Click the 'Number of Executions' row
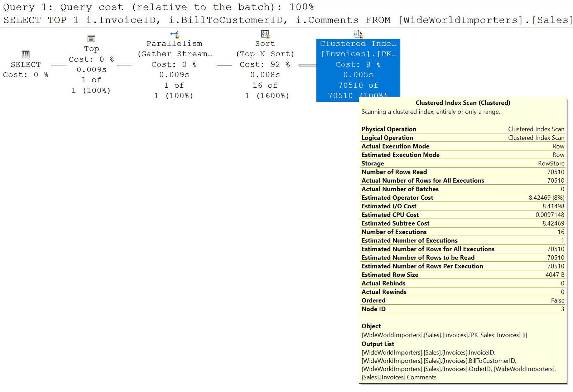Screen dimensions: 573x392 [463, 232]
